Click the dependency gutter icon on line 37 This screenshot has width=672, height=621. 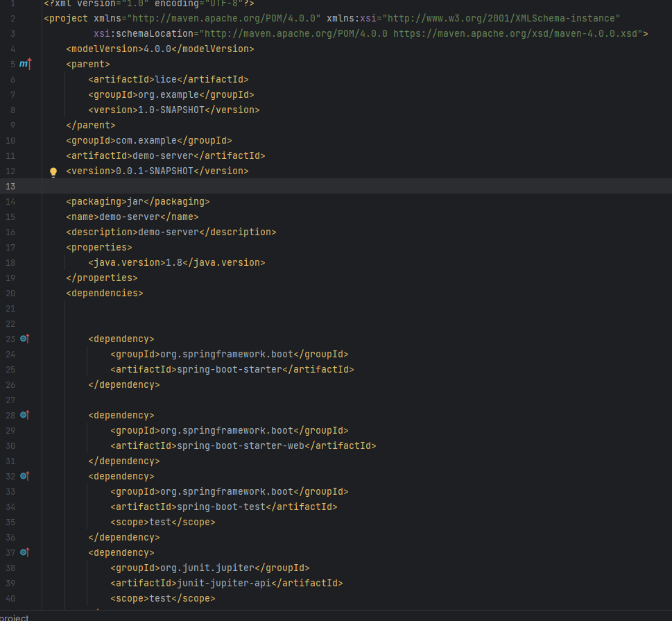[25, 552]
